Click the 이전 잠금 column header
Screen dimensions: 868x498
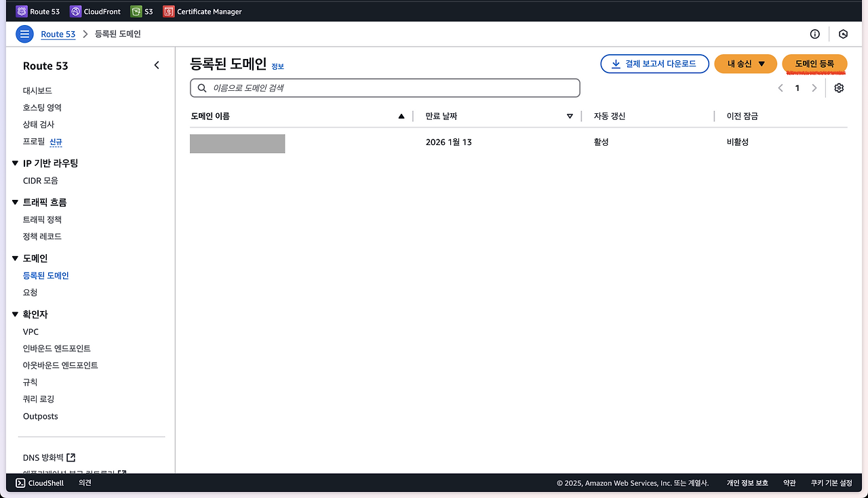pyautogui.click(x=742, y=117)
